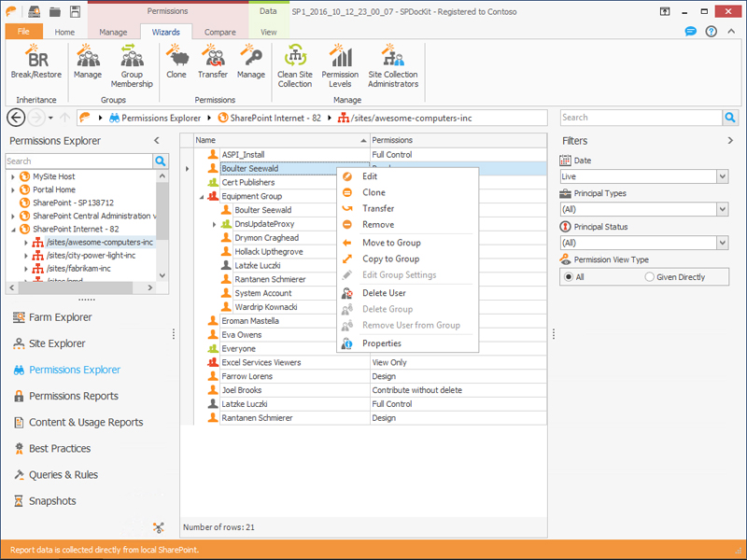The image size is (747, 560).
Task: Open the Break/Restore inheritance wizard
Action: pyautogui.click(x=36, y=62)
